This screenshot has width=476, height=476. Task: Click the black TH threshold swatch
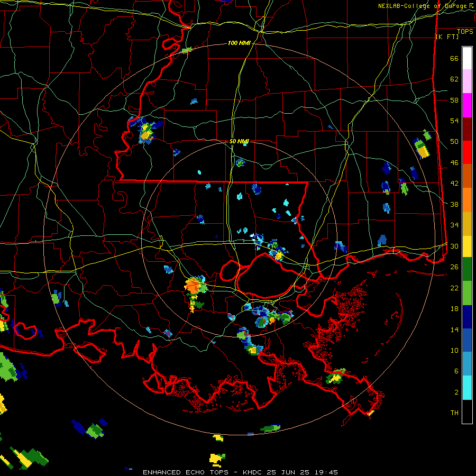click(467, 411)
